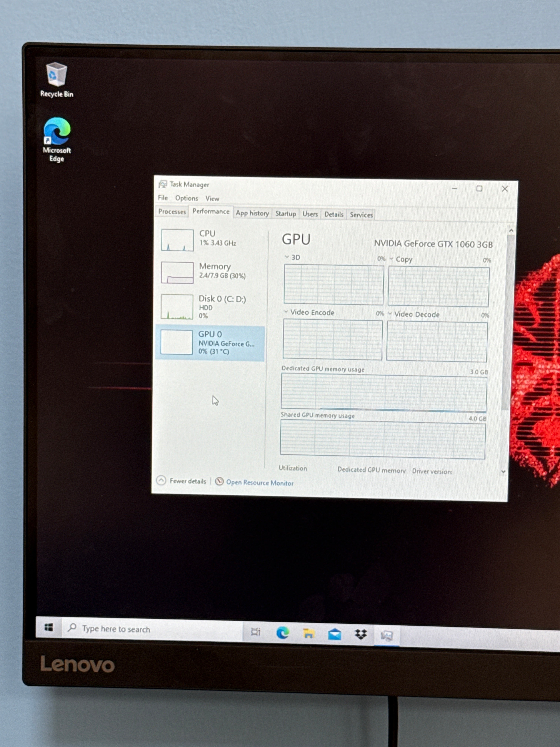Switch to the Startup tab
Viewport: 560px width, 747px height.
[286, 214]
